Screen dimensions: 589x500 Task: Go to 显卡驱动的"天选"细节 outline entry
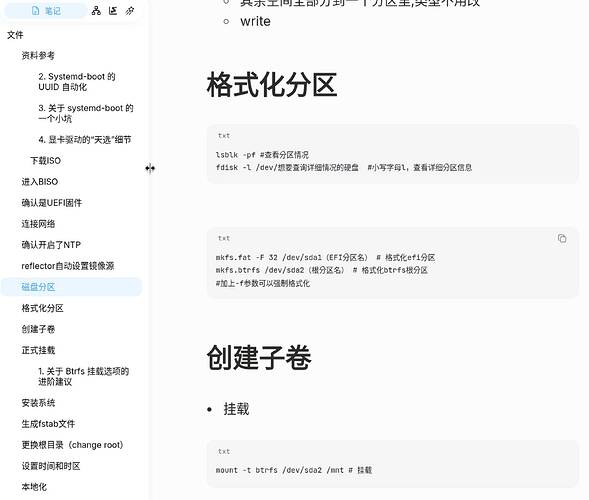[85, 140]
